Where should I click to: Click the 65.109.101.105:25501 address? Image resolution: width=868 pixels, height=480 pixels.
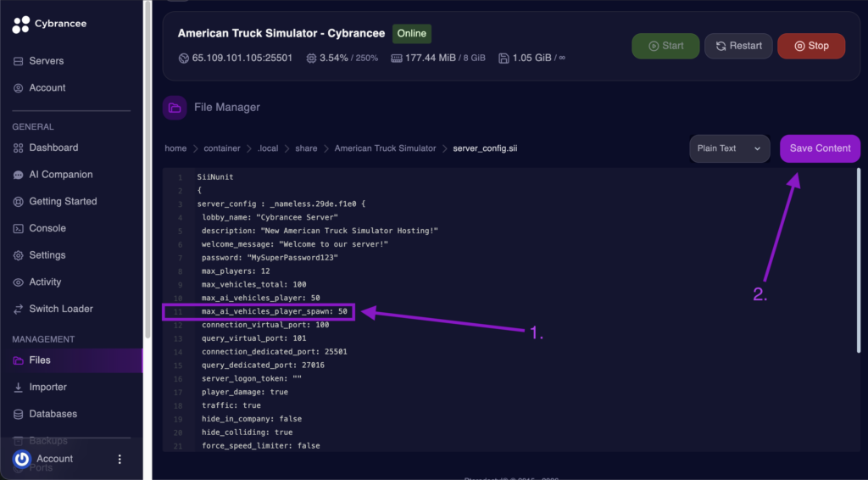tap(242, 59)
